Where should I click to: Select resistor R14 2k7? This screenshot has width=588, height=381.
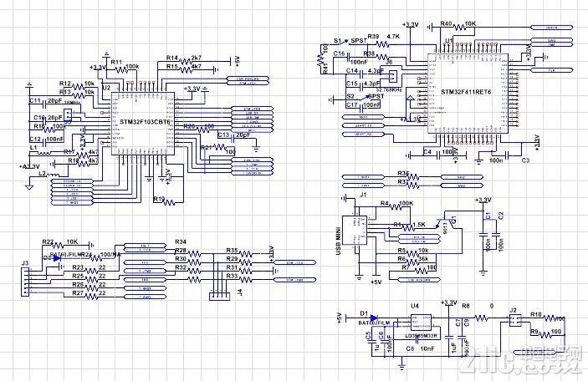(186, 61)
